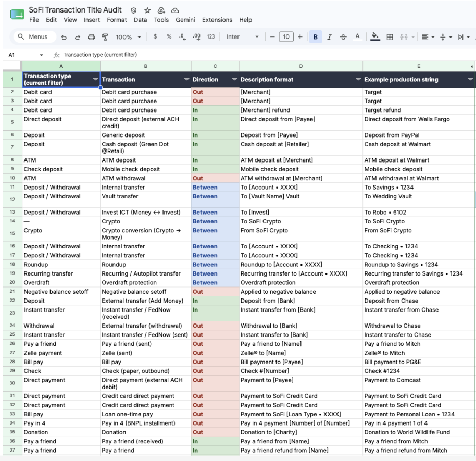Open the Tools menu
The image size is (476, 461).
point(161,20)
